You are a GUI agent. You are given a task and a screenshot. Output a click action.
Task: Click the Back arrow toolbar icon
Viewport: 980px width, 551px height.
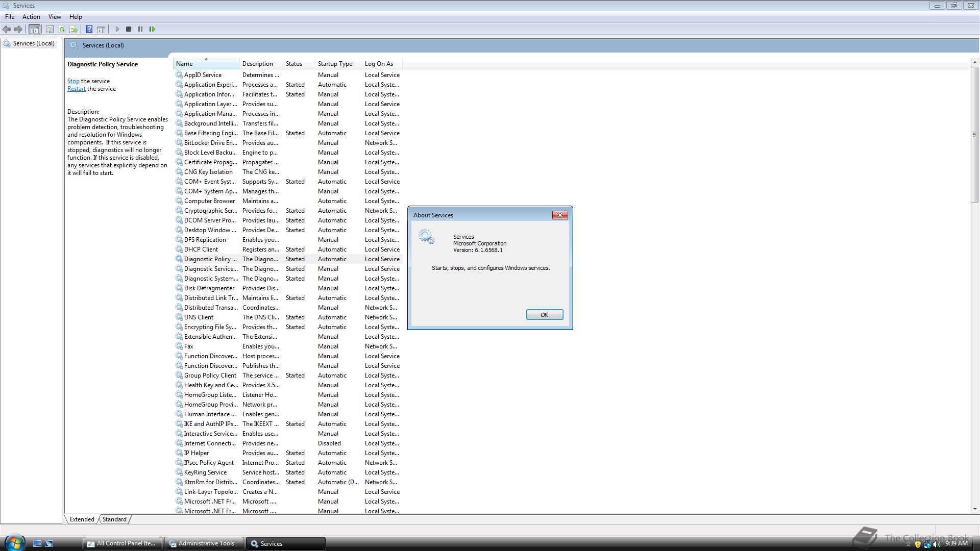point(7,29)
